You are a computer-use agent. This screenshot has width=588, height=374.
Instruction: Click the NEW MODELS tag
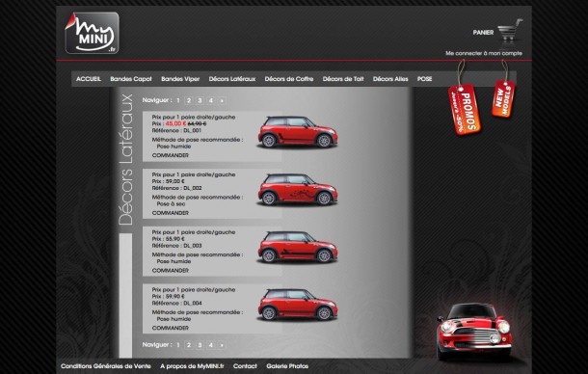(x=503, y=98)
